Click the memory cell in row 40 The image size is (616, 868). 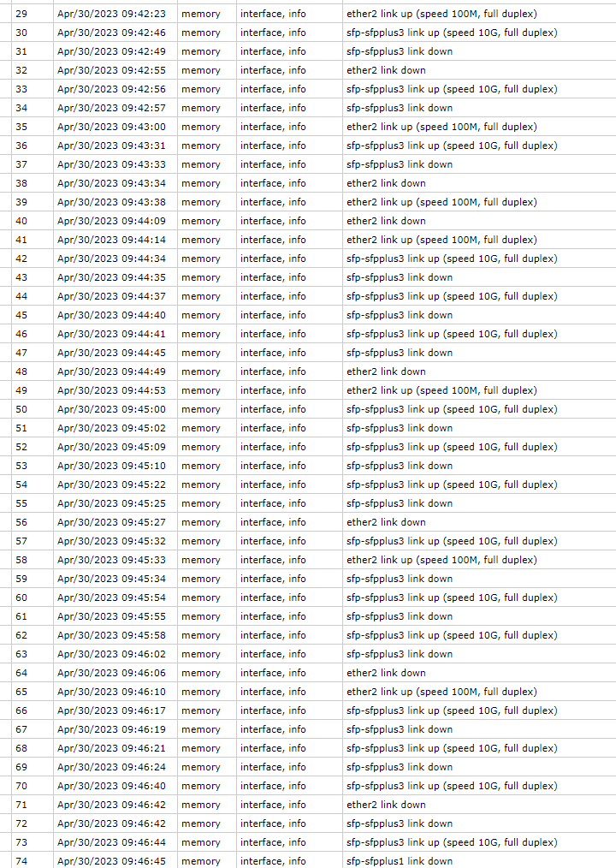[200, 221]
